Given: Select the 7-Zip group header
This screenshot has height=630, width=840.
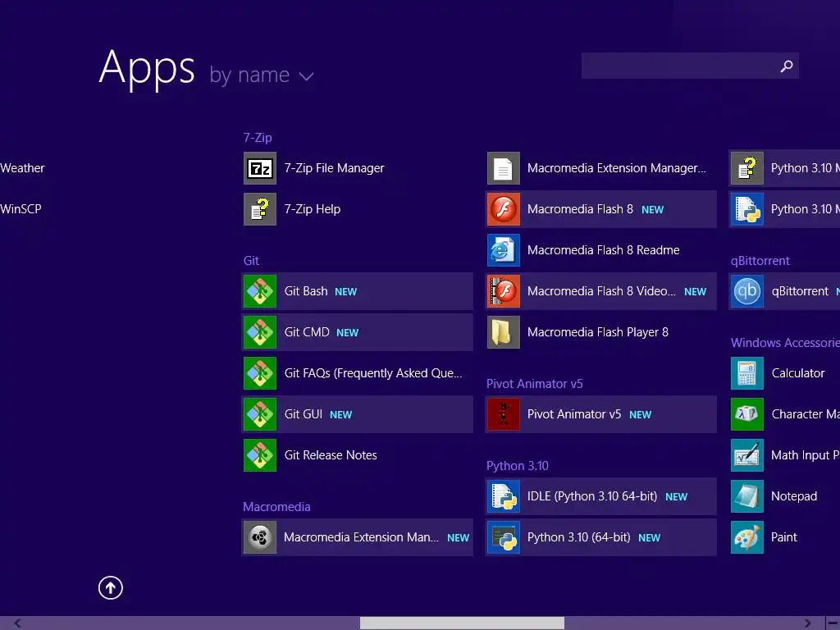Looking at the screenshot, I should (x=258, y=138).
